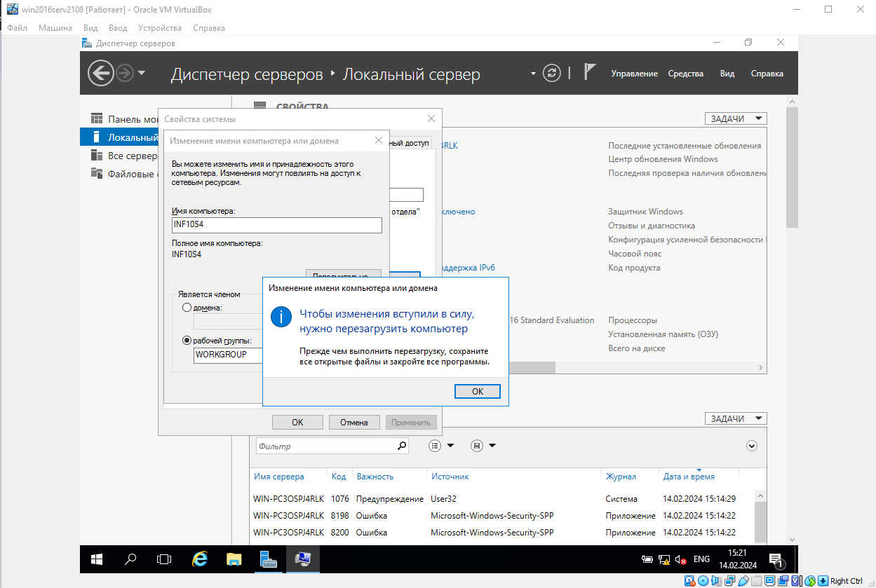Open the dropdown arrow left of refresh

point(533,73)
